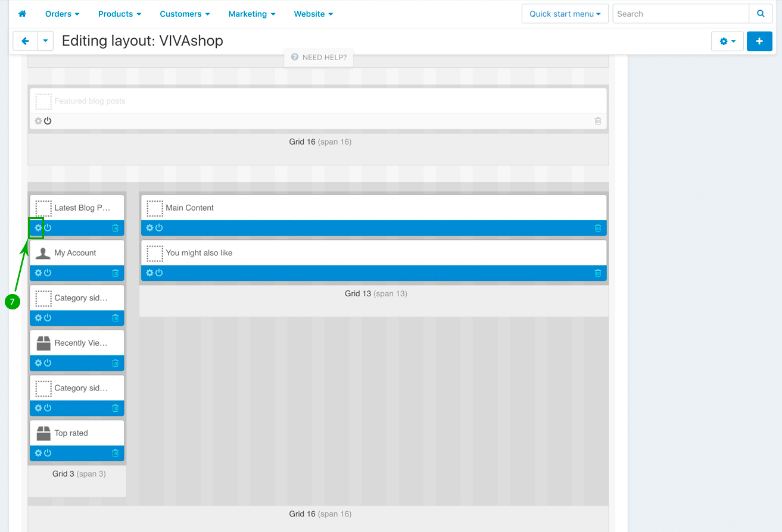782x532 pixels.
Task: Expand dropdown arrow next to back button
Action: (x=46, y=41)
